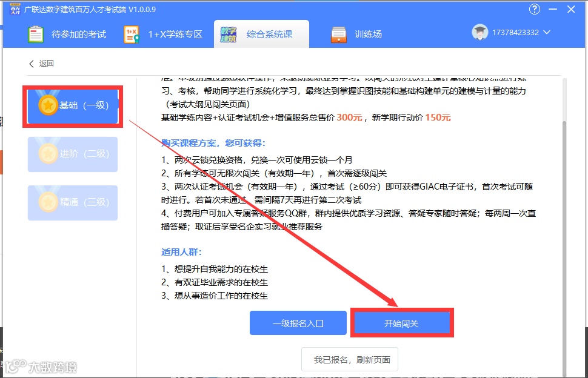
Task: Click 我已报名，刷新页面 button
Action: (x=350, y=360)
